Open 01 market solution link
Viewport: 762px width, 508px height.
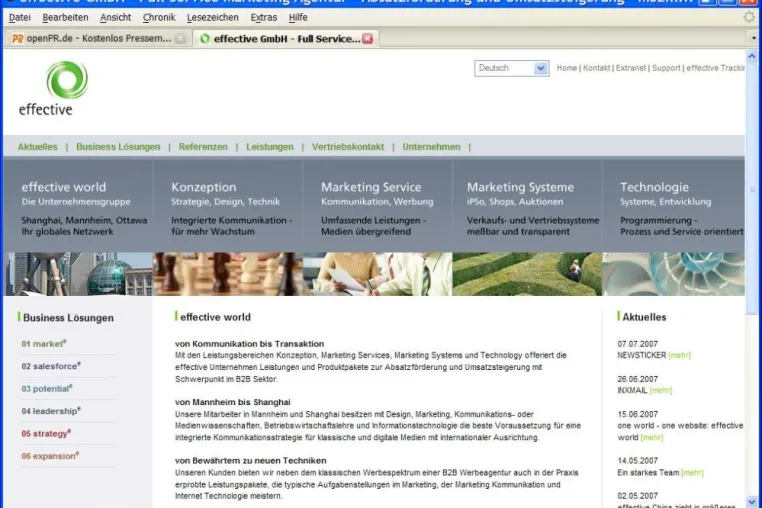point(44,344)
